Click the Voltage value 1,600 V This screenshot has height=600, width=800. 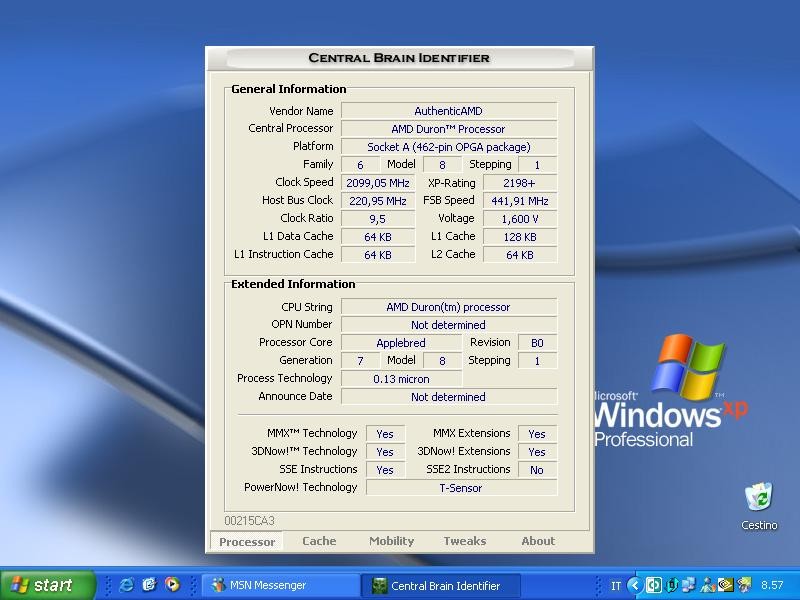(520, 219)
